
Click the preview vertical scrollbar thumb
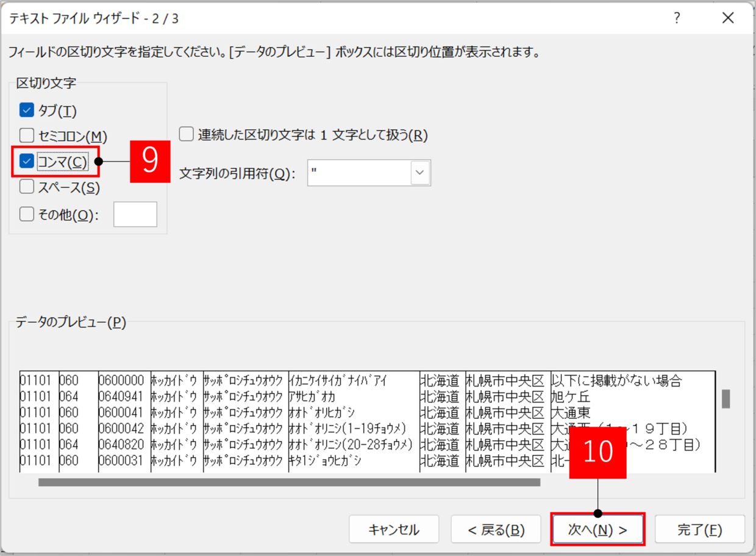point(726,399)
